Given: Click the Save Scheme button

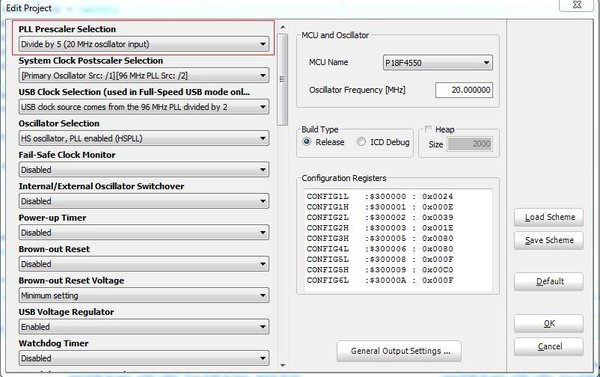Looking at the screenshot, I should pyautogui.click(x=549, y=240).
